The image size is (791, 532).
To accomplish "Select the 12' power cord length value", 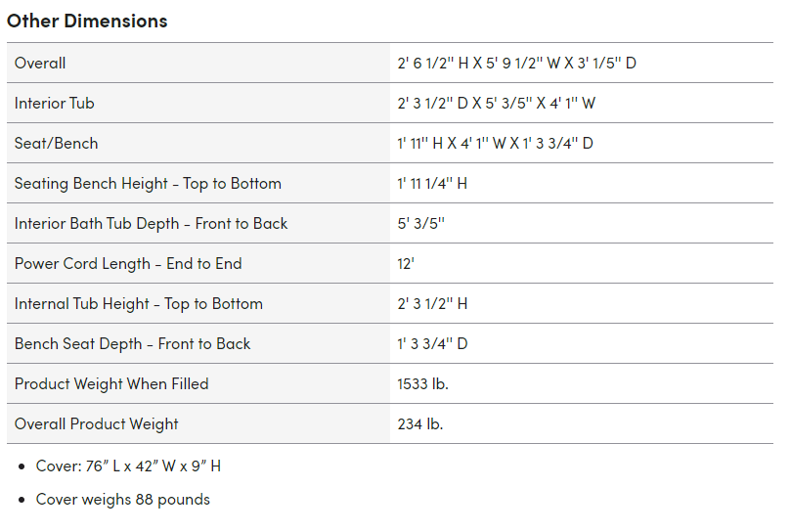I will 406,264.
